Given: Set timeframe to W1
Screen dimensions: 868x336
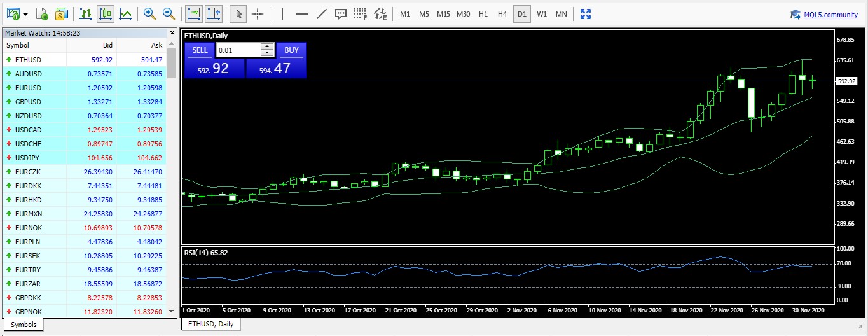Looking at the screenshot, I should (542, 14).
